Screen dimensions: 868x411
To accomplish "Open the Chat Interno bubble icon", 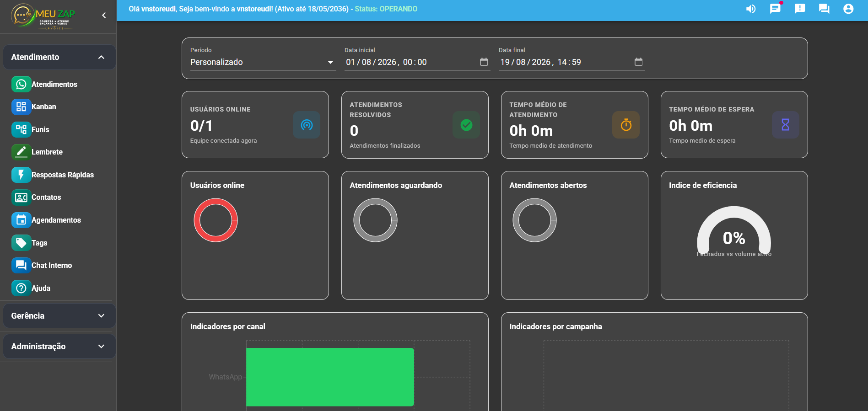I will point(21,265).
